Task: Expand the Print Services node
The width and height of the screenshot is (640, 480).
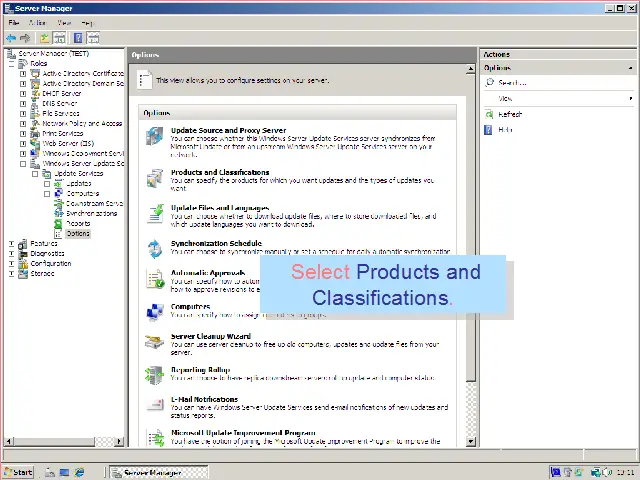Action: click(x=23, y=133)
